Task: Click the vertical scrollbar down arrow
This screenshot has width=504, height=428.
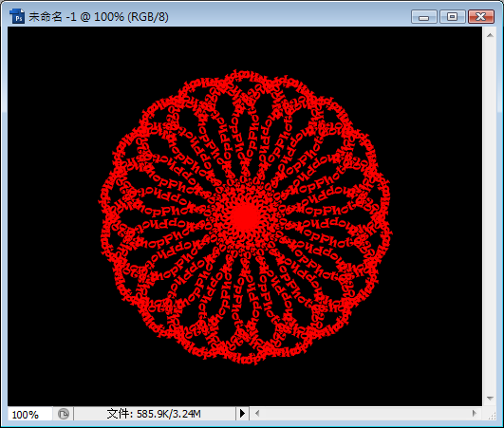Action: pos(490,399)
